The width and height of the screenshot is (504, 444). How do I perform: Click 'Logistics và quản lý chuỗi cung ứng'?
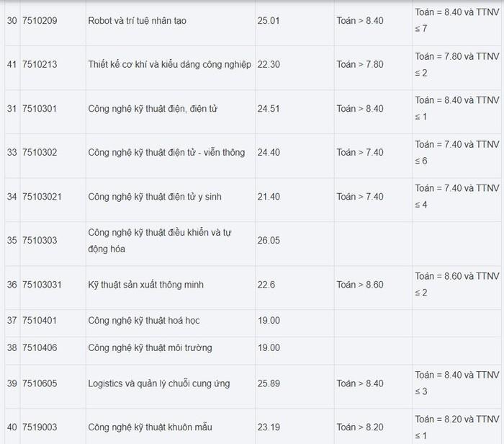coord(159,383)
